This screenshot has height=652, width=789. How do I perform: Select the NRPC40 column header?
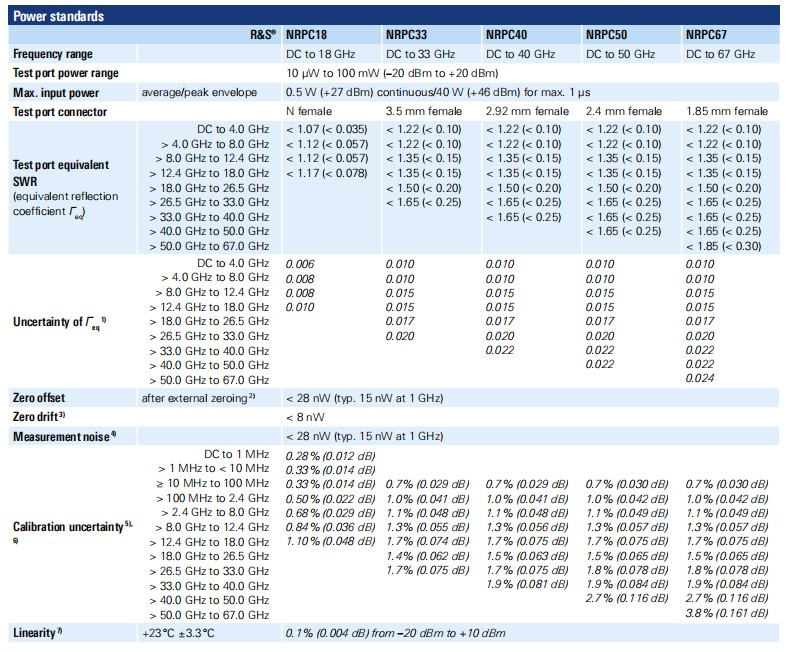coord(506,35)
